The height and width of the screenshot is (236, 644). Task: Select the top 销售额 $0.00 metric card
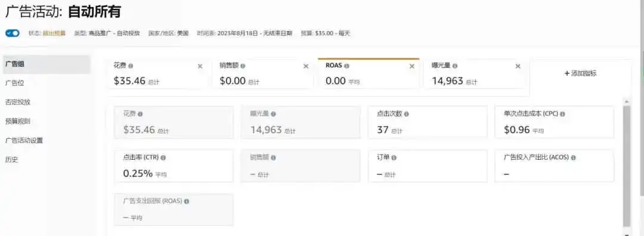263,74
